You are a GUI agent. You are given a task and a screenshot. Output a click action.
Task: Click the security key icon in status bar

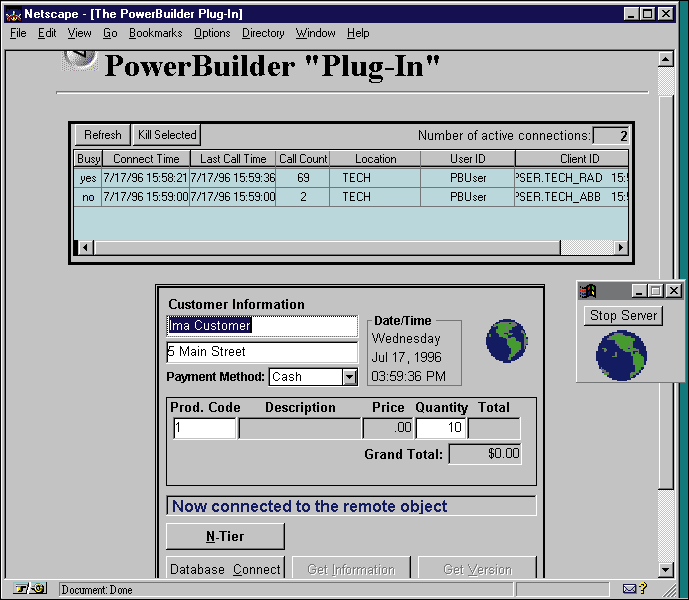pyautogui.click(x=30, y=588)
